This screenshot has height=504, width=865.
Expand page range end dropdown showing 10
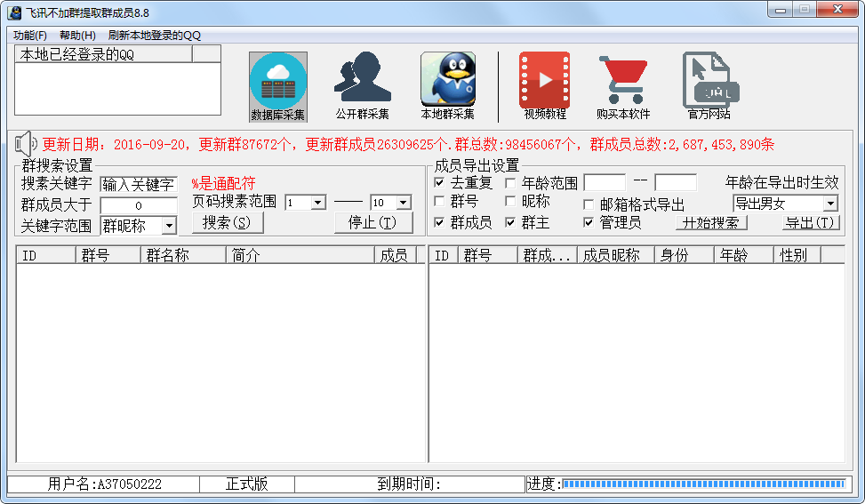click(404, 203)
